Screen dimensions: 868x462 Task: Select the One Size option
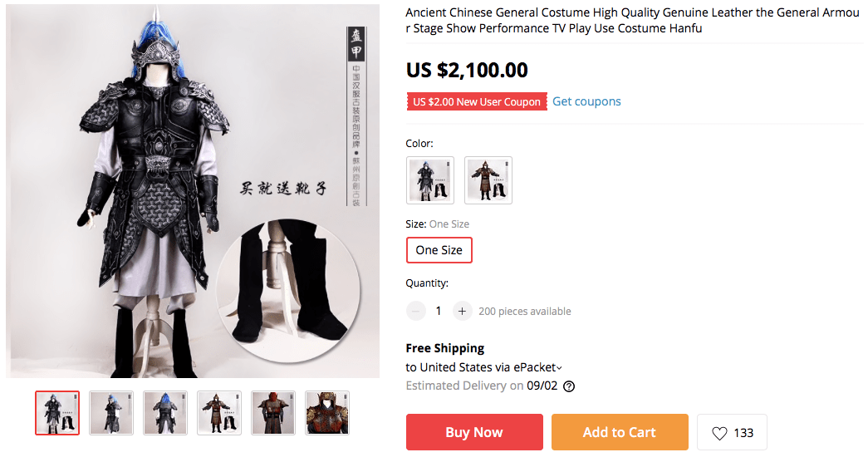coord(439,250)
